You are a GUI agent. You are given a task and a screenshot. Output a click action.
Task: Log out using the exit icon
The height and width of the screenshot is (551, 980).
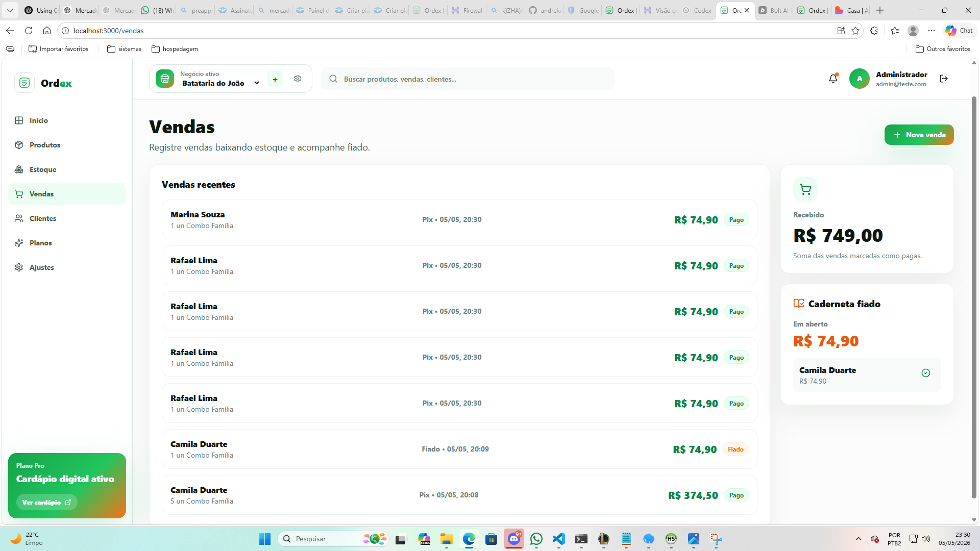pyautogui.click(x=944, y=79)
